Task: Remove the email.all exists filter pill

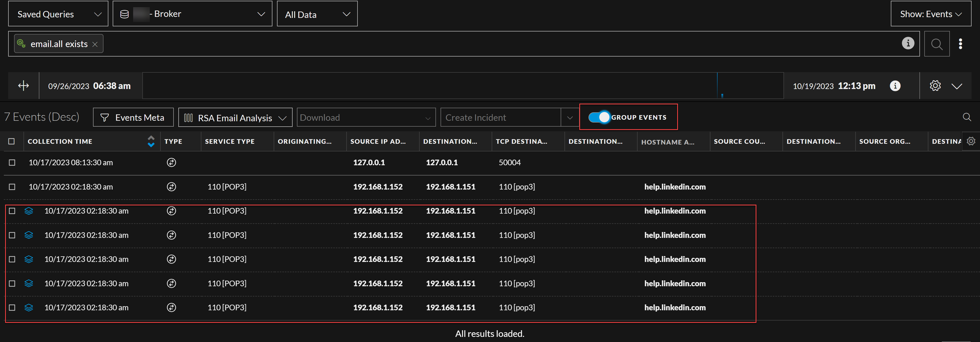Action: tap(95, 45)
